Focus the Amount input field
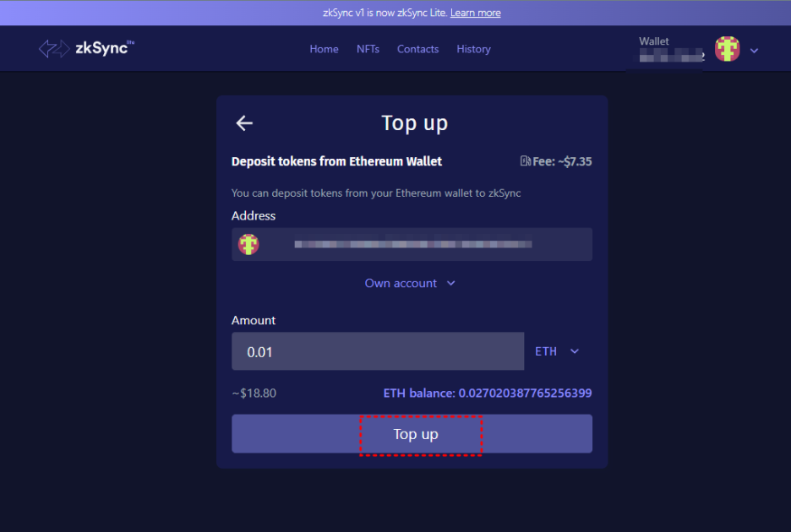Image resolution: width=791 pixels, height=532 pixels. [378, 351]
